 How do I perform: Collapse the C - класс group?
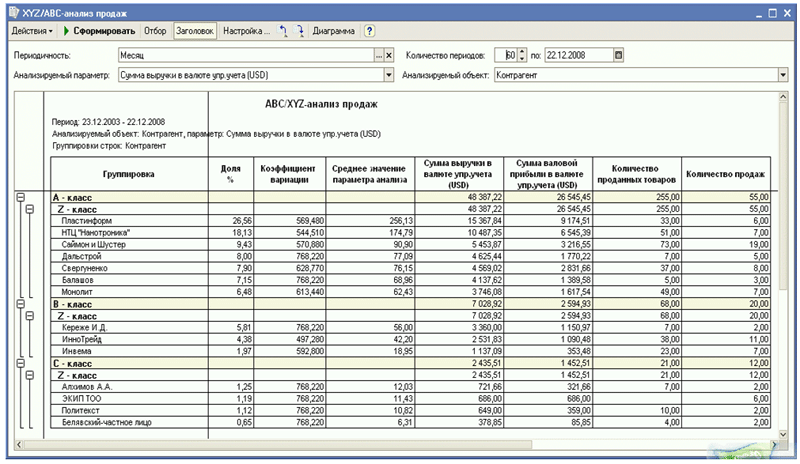21,363
